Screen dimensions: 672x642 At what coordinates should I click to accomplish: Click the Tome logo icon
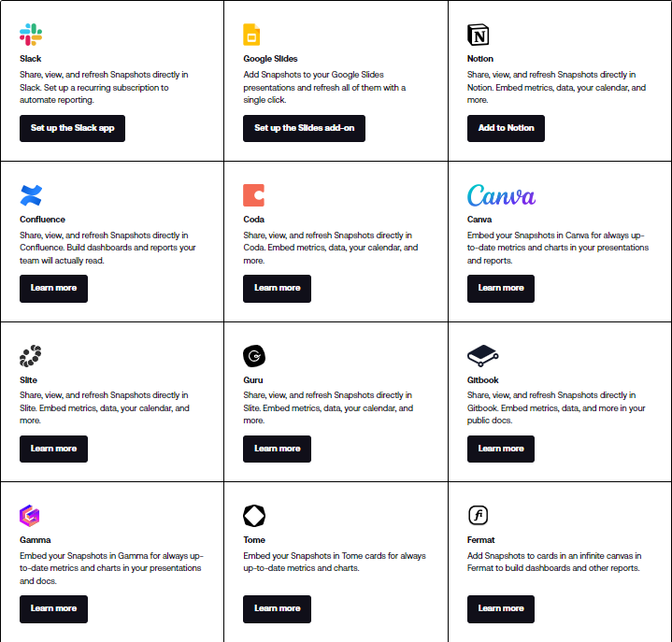coord(254,516)
